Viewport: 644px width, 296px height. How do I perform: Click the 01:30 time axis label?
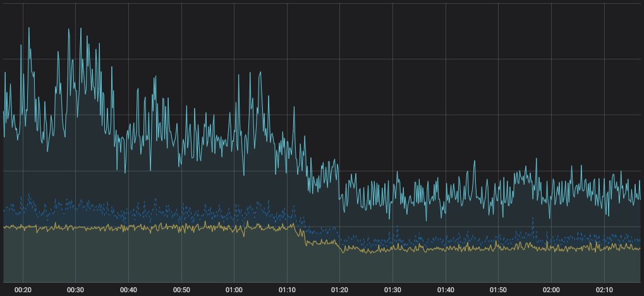392,290
